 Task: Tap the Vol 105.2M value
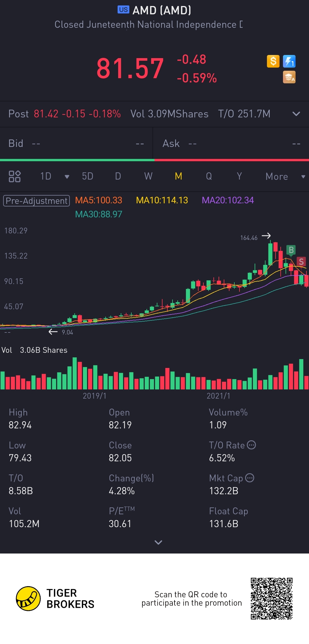pyautogui.click(x=24, y=524)
